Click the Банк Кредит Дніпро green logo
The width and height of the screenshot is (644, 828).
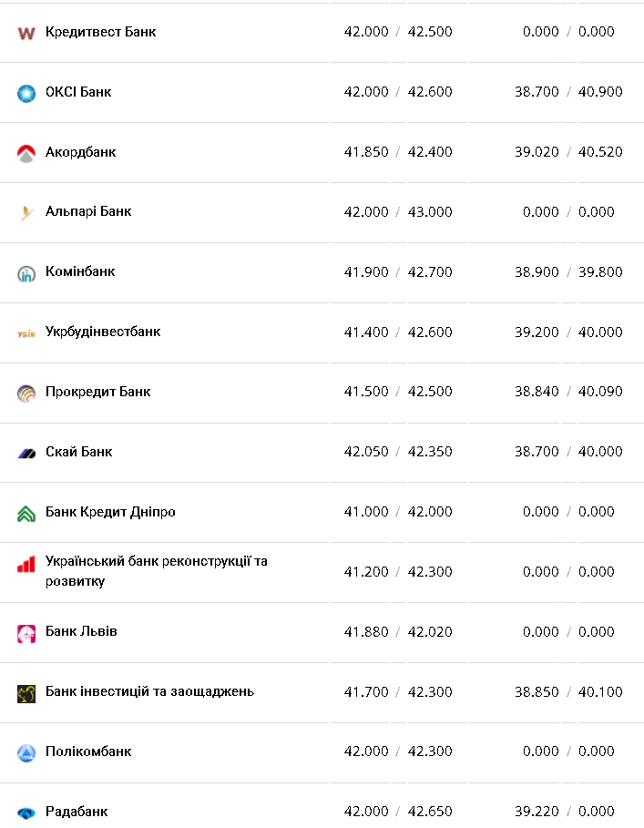[x=26, y=513]
